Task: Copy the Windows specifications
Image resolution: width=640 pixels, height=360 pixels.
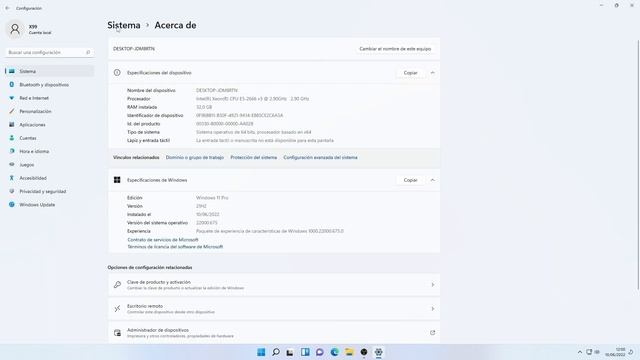Action: [x=410, y=180]
